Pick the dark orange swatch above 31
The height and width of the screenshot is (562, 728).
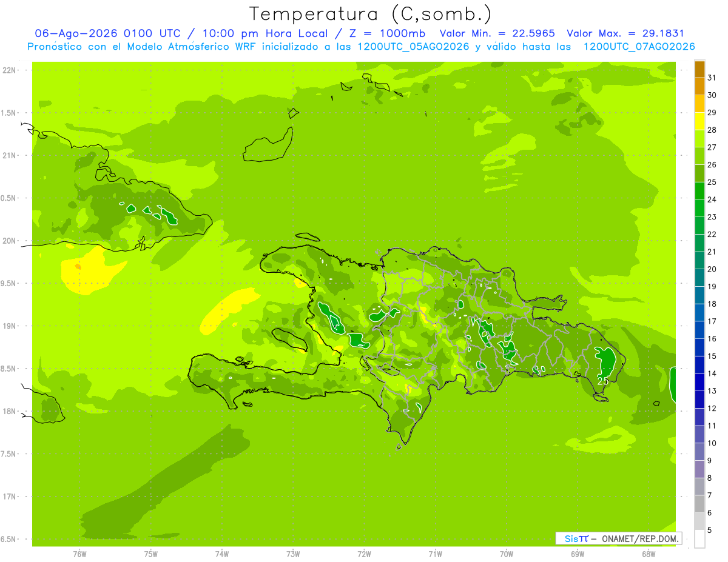coord(699,70)
